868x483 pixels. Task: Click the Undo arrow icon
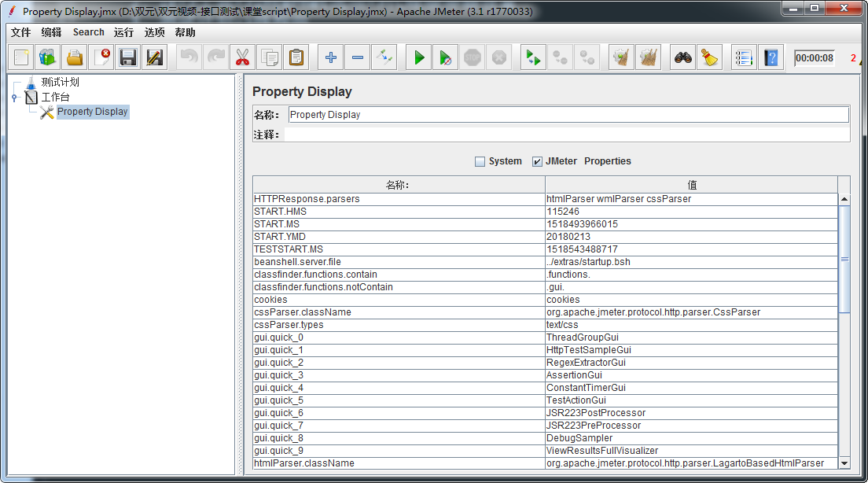click(189, 57)
